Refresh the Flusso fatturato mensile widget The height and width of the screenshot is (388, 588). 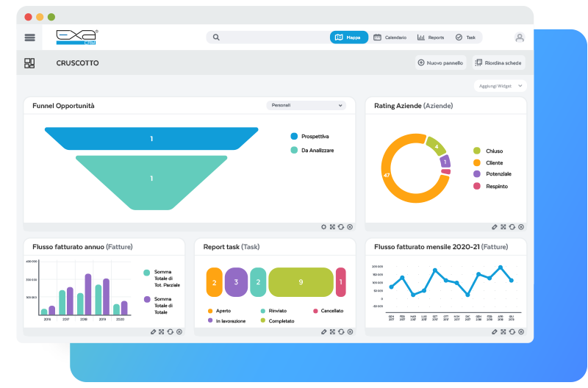pyautogui.click(x=512, y=332)
